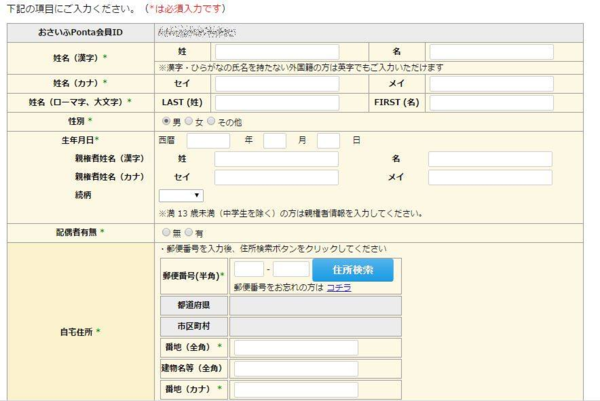600x401 pixels.
Task: Click the おさいふPonta会員ID label
Action: pyautogui.click(x=80, y=33)
